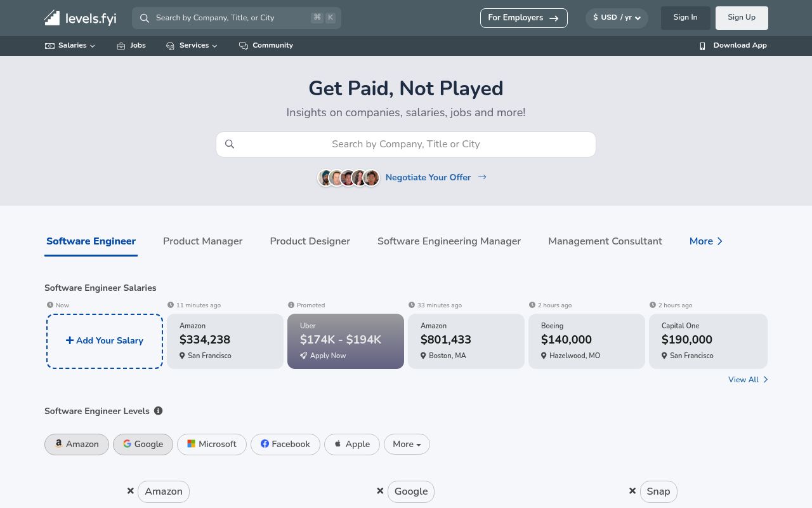Click the Sign In button
Viewport: 812px width, 508px height.
(x=686, y=18)
